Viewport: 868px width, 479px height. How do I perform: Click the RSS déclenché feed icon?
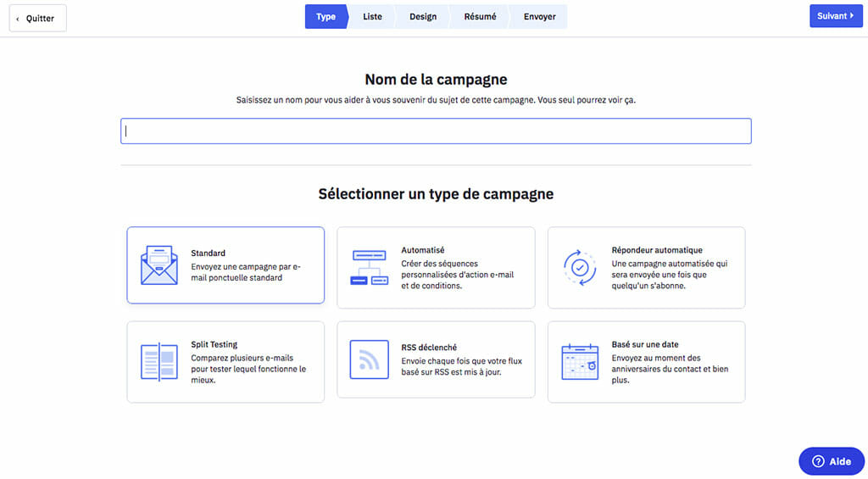click(x=370, y=359)
